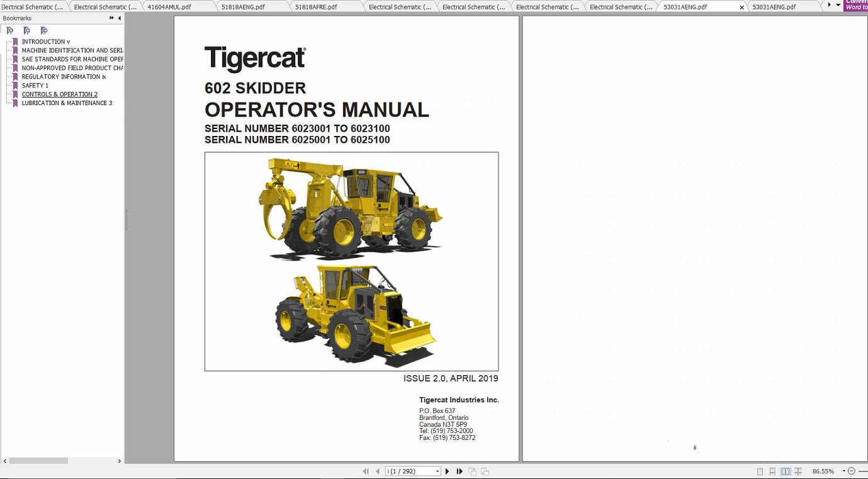This screenshot has height=479, width=868.
Task: Open the SAFETY 1 bookmark
Action: (x=36, y=85)
